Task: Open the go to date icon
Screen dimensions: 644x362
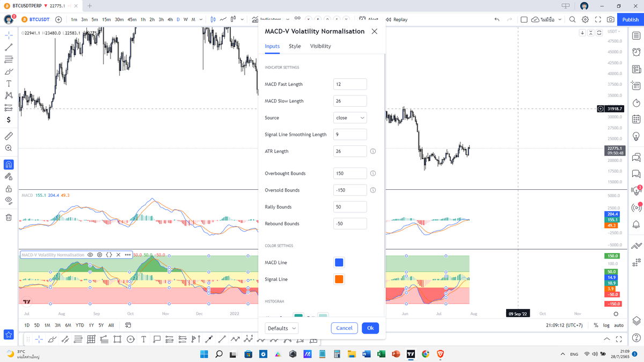Action: pyautogui.click(x=128, y=325)
